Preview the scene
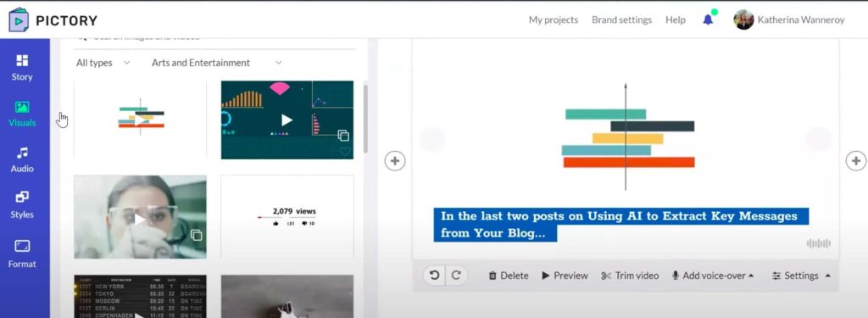The image size is (868, 318). pyautogui.click(x=565, y=276)
